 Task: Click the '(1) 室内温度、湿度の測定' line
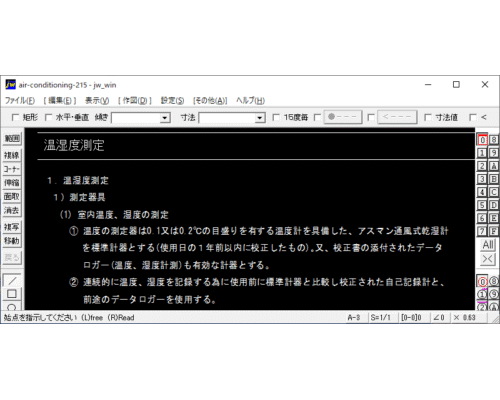pyautogui.click(x=114, y=215)
